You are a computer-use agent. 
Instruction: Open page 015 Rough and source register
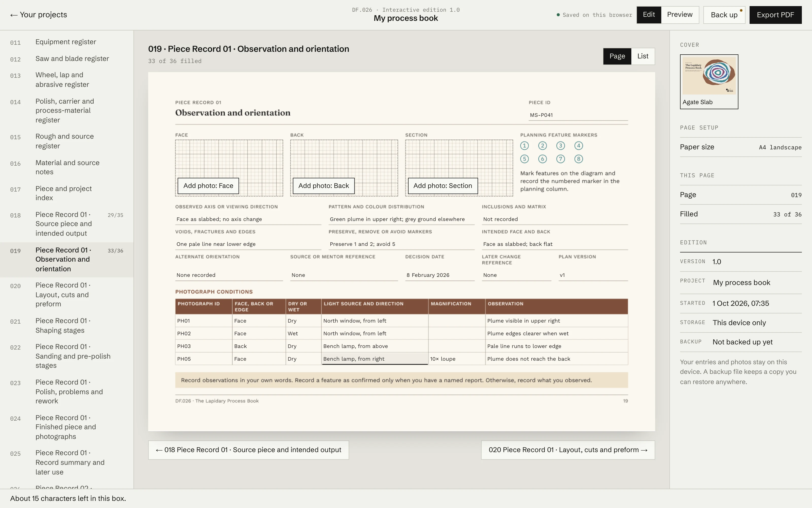tap(66, 141)
